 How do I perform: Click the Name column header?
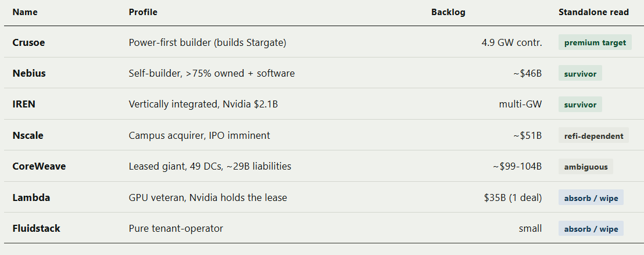pyautogui.click(x=24, y=12)
